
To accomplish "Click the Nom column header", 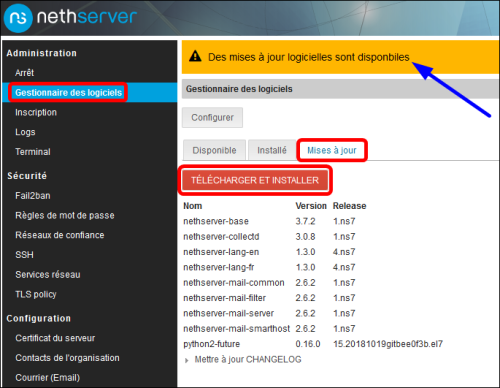I will pyautogui.click(x=193, y=206).
